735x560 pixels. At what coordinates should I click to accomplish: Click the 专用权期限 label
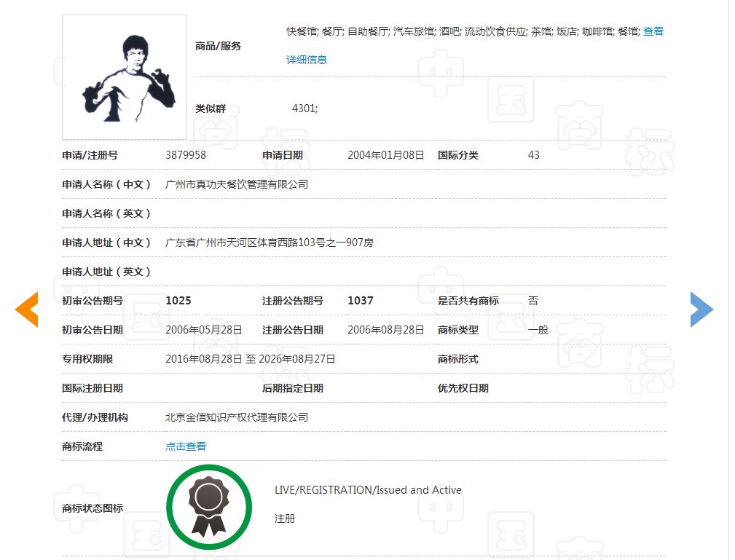[x=87, y=359]
